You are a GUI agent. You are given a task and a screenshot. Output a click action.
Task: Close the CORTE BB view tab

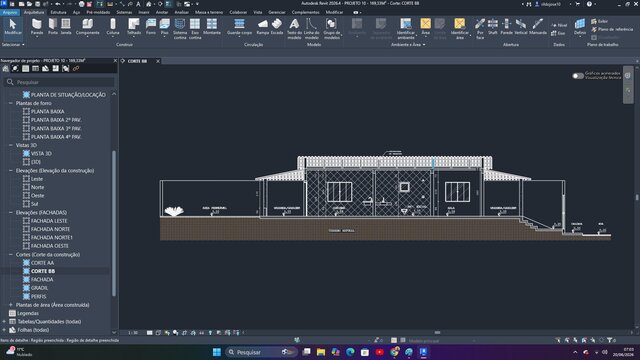point(158,61)
